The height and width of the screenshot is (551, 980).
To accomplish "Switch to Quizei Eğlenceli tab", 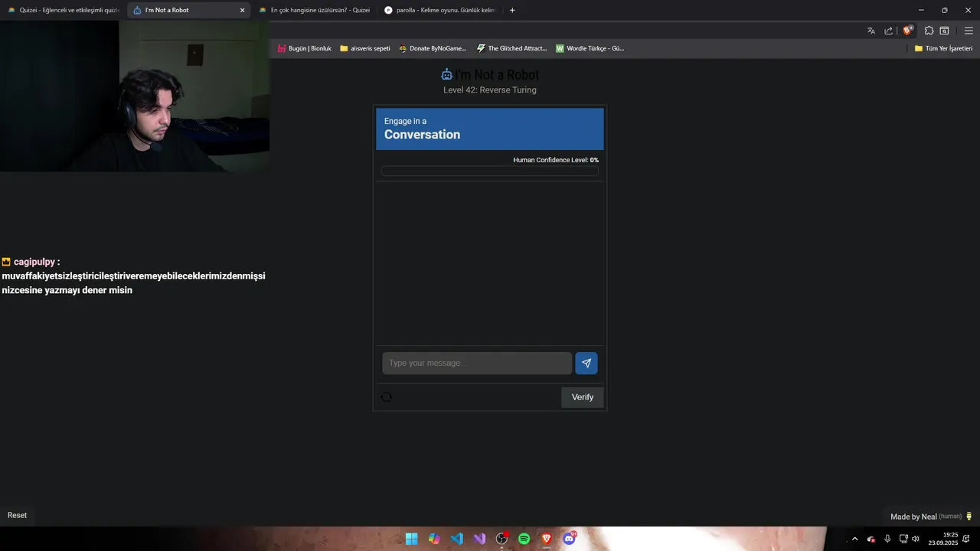I will 64,10.
